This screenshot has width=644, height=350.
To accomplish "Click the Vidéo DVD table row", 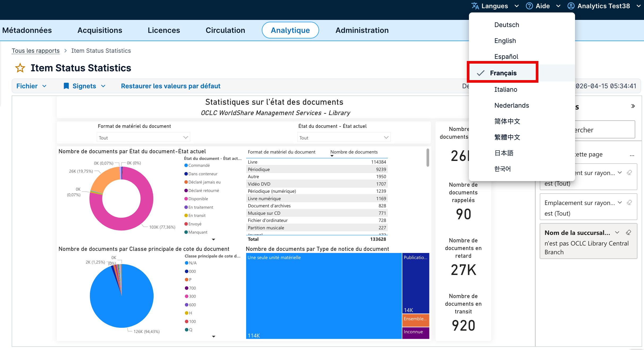I will pos(317,184).
